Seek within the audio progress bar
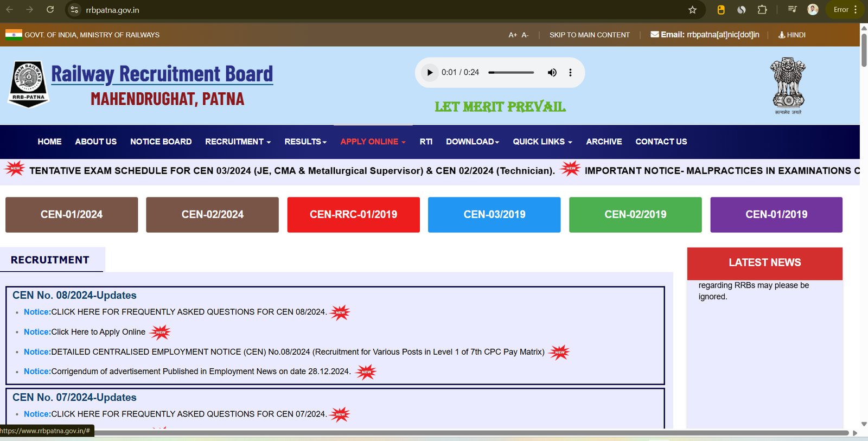 [511, 72]
